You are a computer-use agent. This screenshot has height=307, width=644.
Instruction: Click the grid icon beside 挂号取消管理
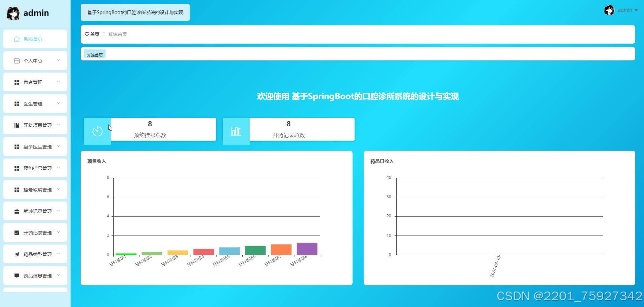17,190
